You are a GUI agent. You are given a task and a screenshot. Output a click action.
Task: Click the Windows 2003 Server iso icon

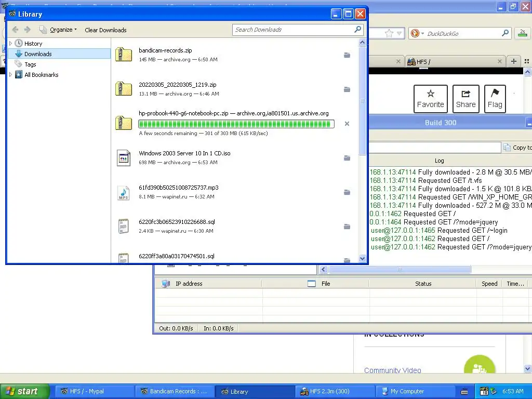click(x=124, y=158)
